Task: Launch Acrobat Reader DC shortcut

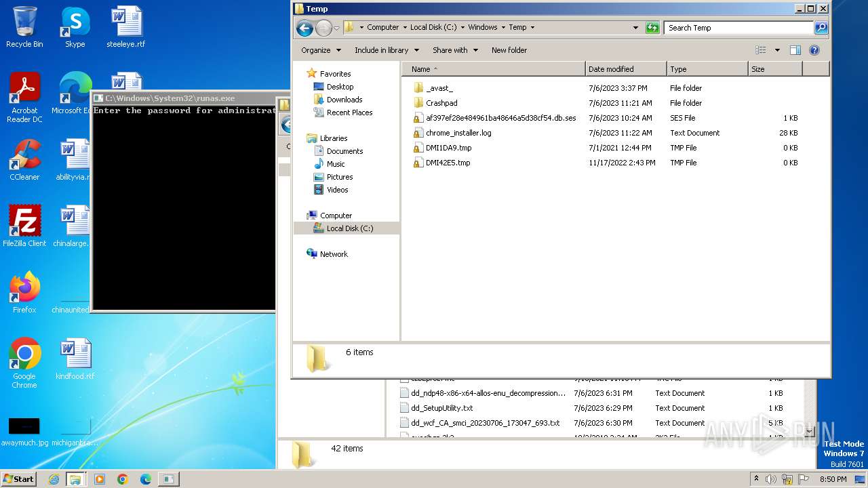Action: point(24,98)
